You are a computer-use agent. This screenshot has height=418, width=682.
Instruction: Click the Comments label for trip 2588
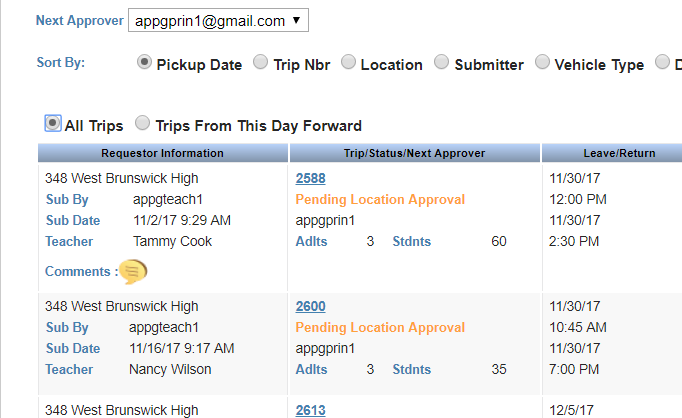81,271
